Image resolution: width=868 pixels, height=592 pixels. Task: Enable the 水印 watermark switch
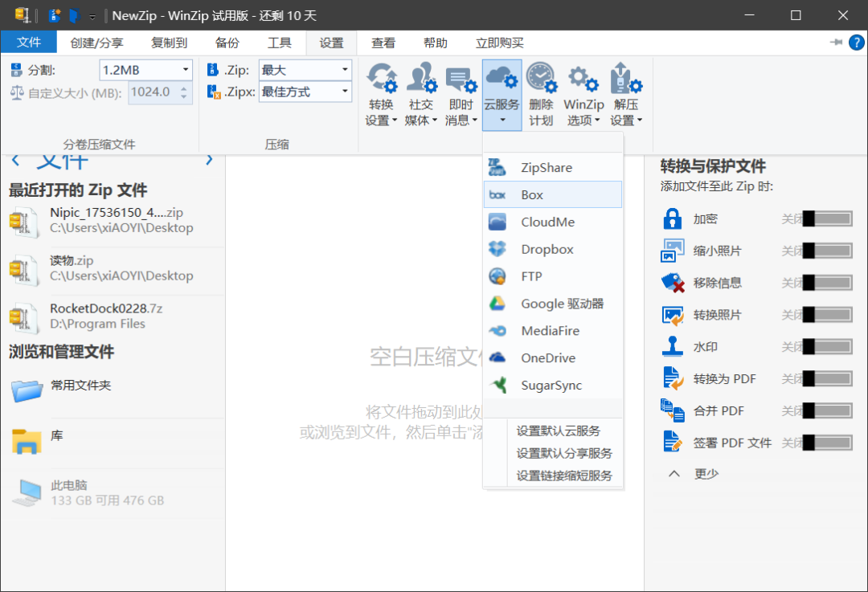tap(827, 347)
